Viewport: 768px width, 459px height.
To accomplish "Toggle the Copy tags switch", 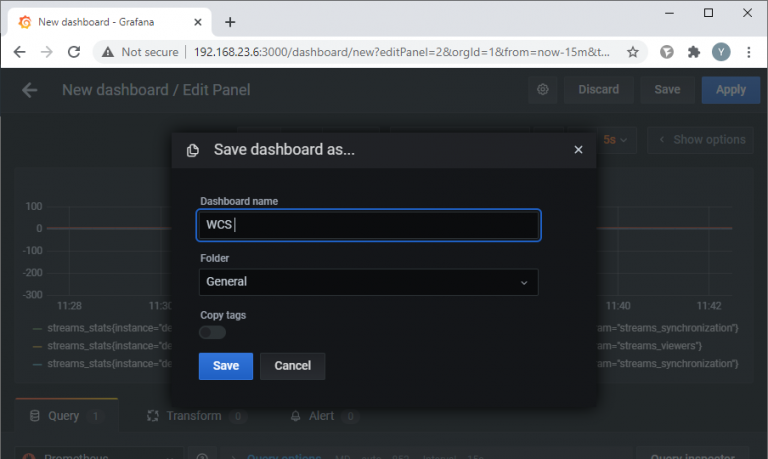I will pyautogui.click(x=212, y=333).
